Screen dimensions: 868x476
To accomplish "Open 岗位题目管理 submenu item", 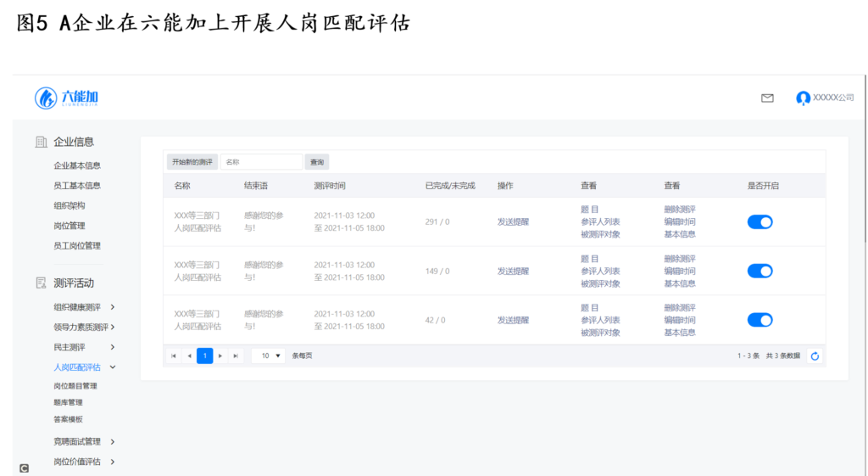I will click(x=75, y=386).
